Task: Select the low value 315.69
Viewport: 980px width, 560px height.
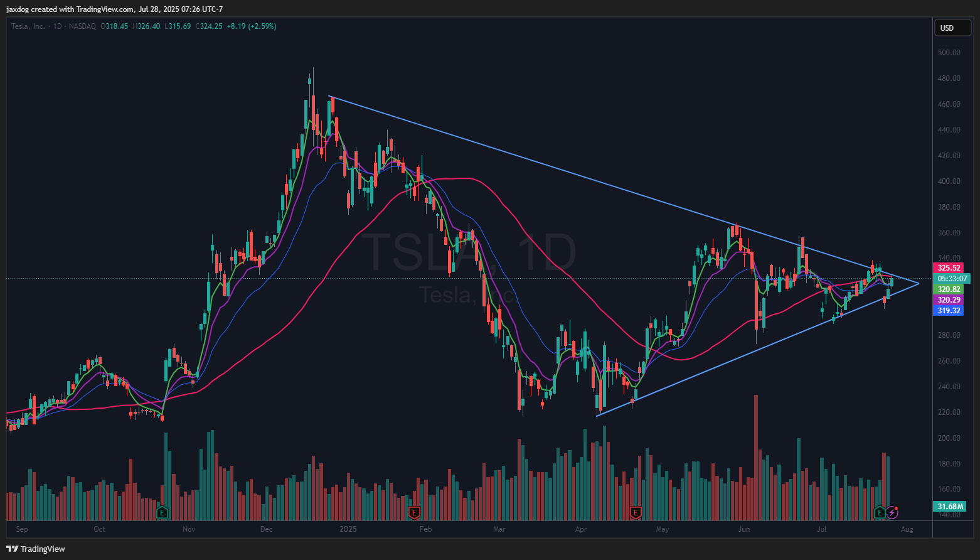Action: pos(180,26)
